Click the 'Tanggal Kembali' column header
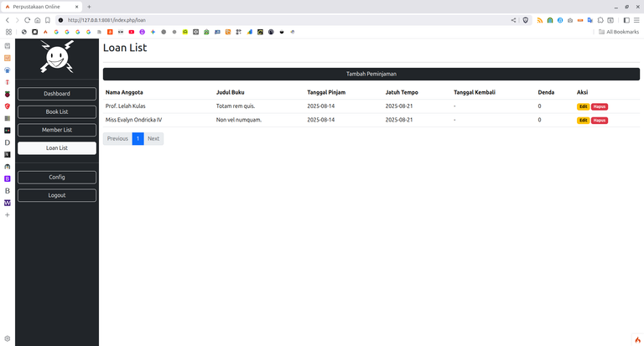Viewport: 644px width, 346px height. click(x=475, y=92)
